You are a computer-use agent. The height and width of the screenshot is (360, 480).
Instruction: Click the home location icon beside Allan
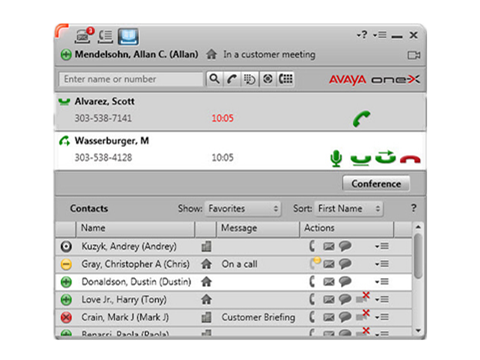point(211,54)
